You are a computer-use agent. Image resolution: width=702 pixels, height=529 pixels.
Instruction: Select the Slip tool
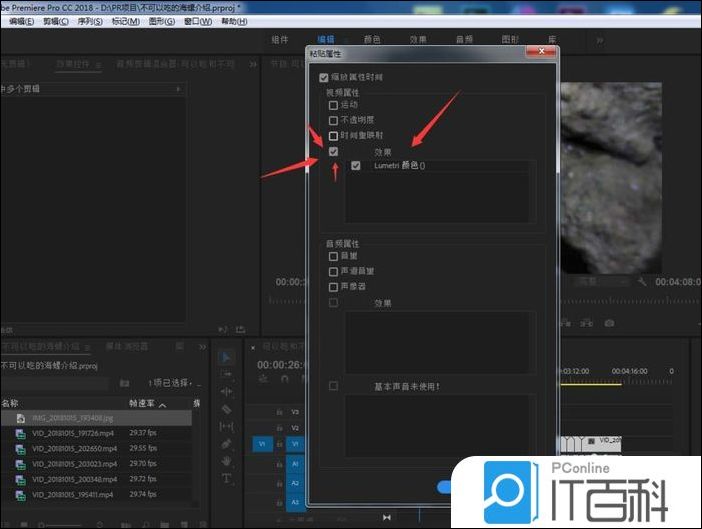click(x=226, y=427)
